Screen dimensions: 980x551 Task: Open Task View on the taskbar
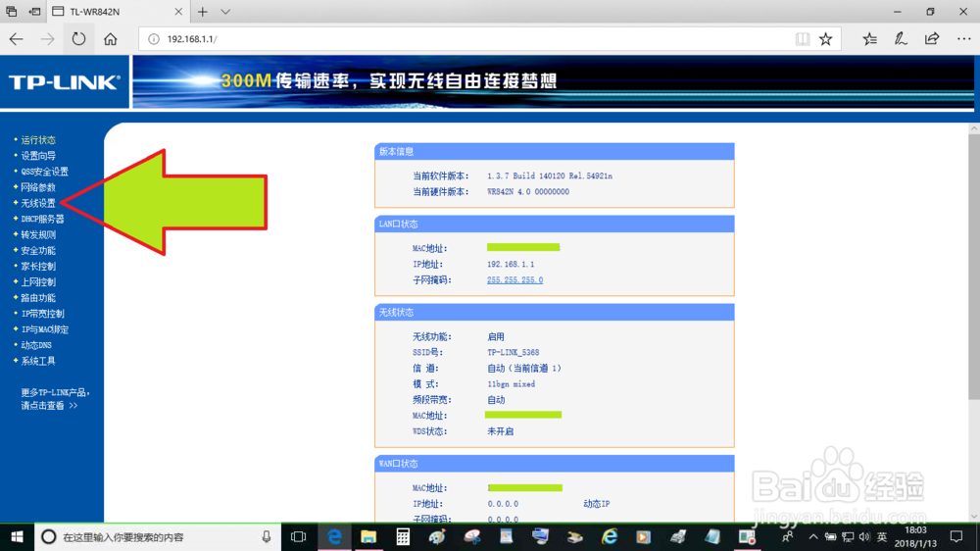(x=299, y=537)
